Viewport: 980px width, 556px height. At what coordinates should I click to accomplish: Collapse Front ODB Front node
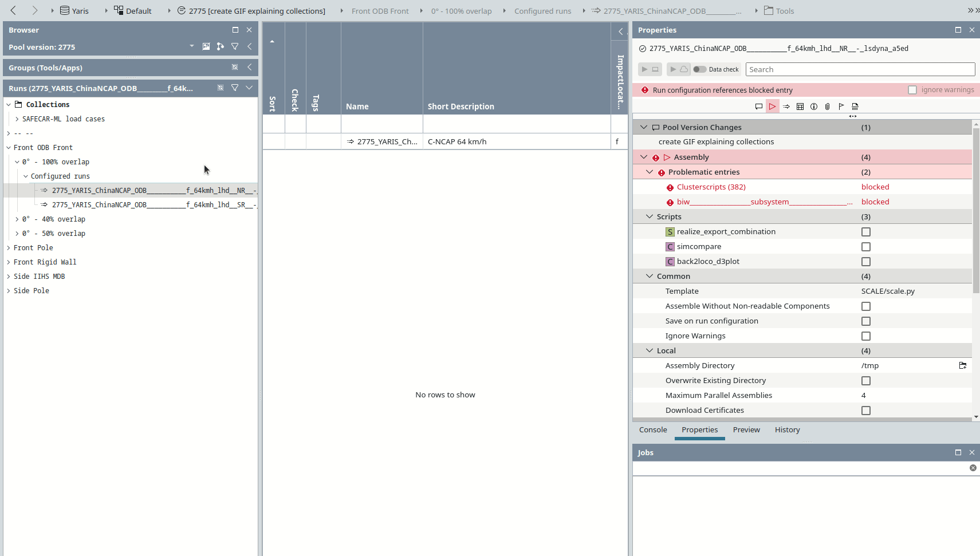pyautogui.click(x=9, y=148)
